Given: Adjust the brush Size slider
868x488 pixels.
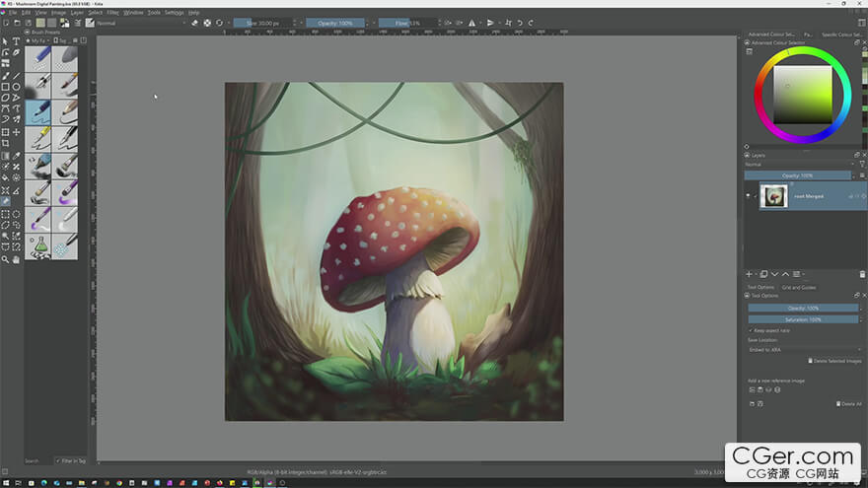Looking at the screenshot, I should click(x=262, y=24).
